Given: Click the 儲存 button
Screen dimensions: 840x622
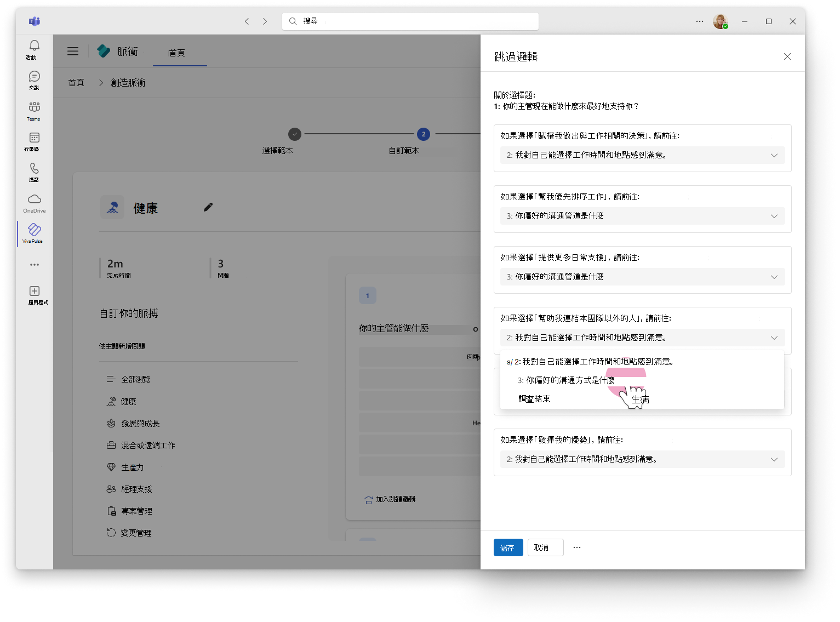Looking at the screenshot, I should coord(507,547).
